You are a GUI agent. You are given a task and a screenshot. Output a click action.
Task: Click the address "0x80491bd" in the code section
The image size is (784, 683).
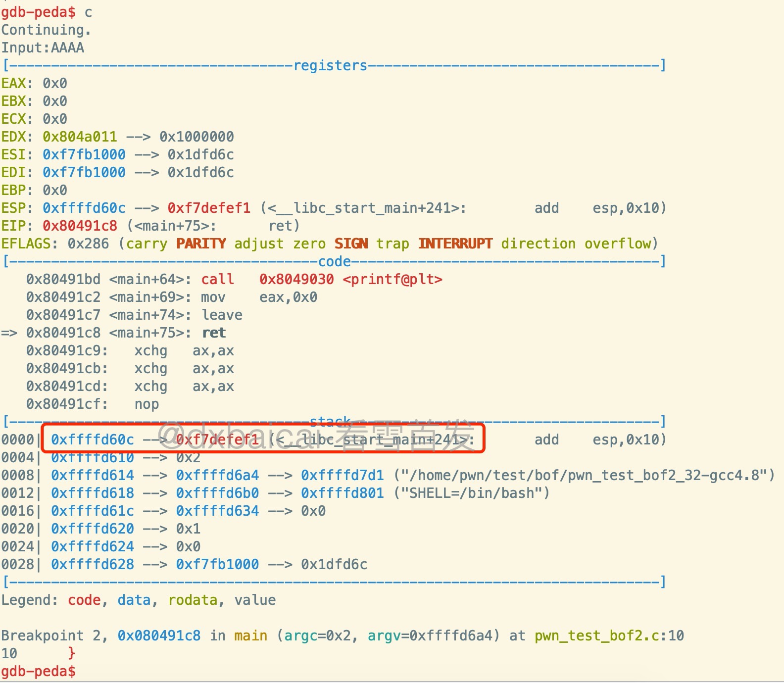pyautogui.click(x=63, y=280)
